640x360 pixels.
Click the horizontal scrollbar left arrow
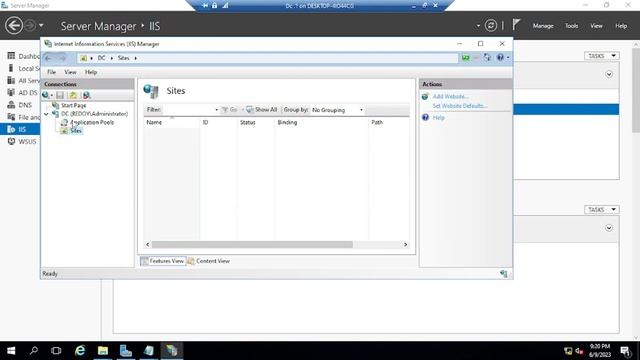(x=148, y=244)
